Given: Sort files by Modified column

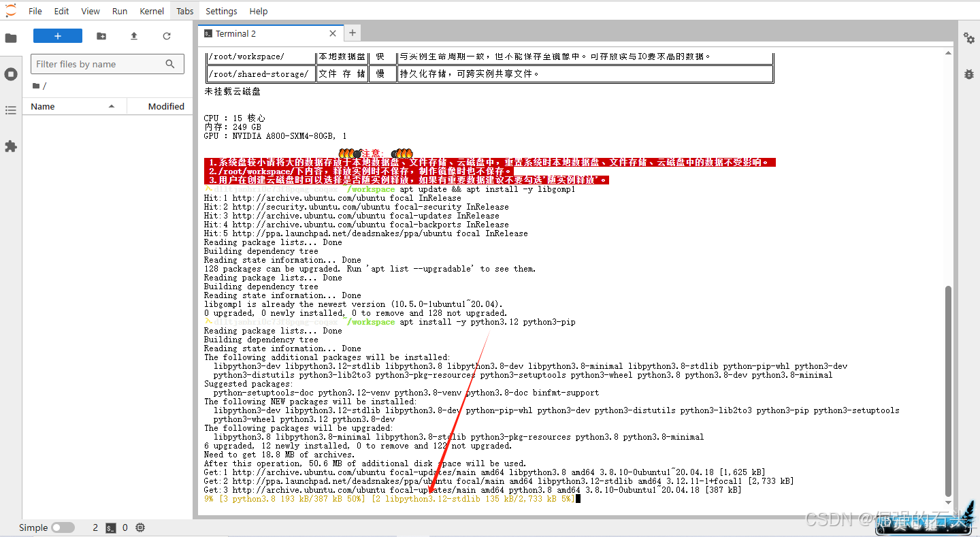Looking at the screenshot, I should (166, 106).
